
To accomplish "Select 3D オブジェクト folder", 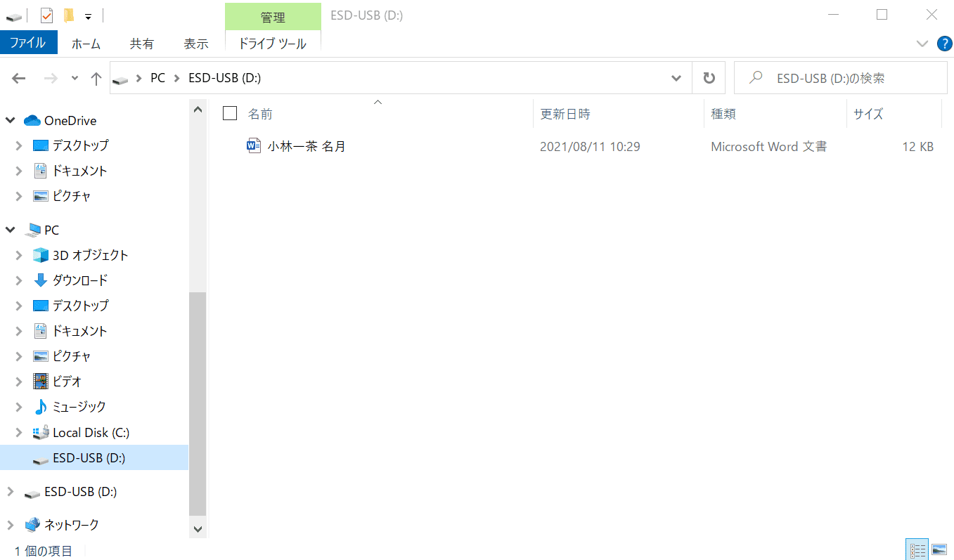I will point(90,255).
